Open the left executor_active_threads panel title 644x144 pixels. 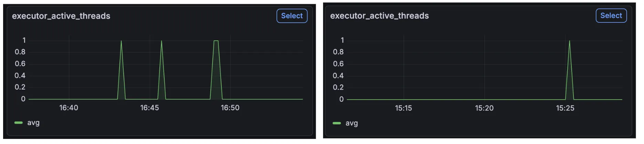point(61,16)
